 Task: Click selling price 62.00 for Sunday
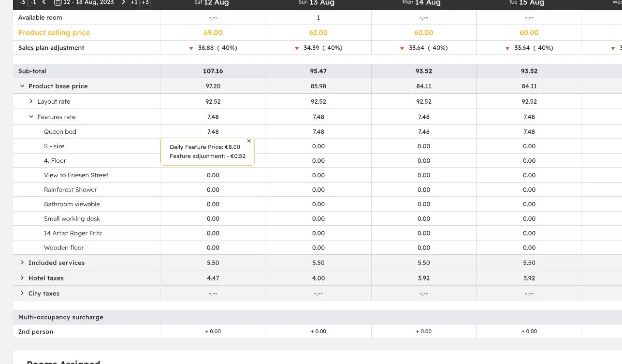point(318,33)
